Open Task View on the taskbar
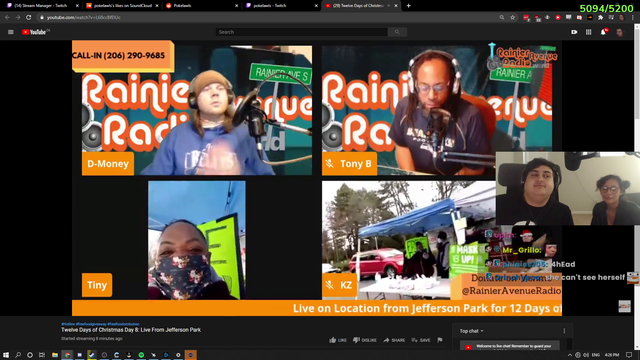 pos(42,355)
